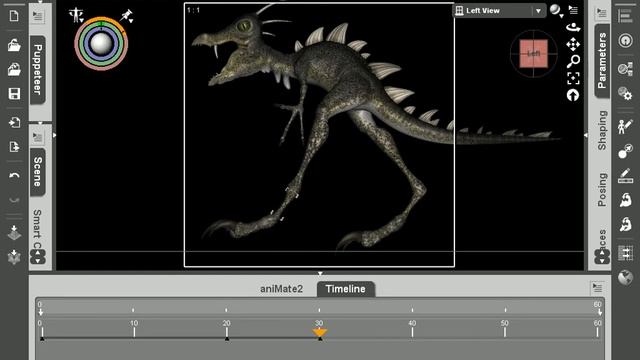Open the viewport draw style sphere icon
The height and width of the screenshot is (360, 640).
click(556, 10)
